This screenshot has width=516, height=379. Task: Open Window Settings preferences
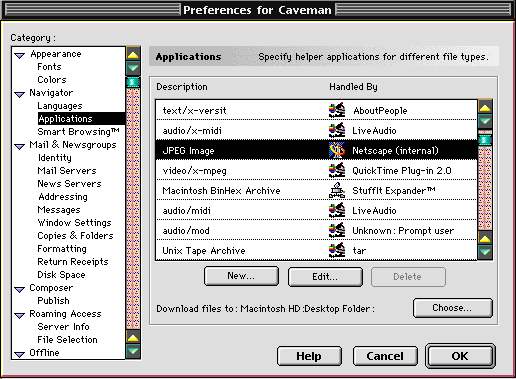pyautogui.click(x=74, y=223)
